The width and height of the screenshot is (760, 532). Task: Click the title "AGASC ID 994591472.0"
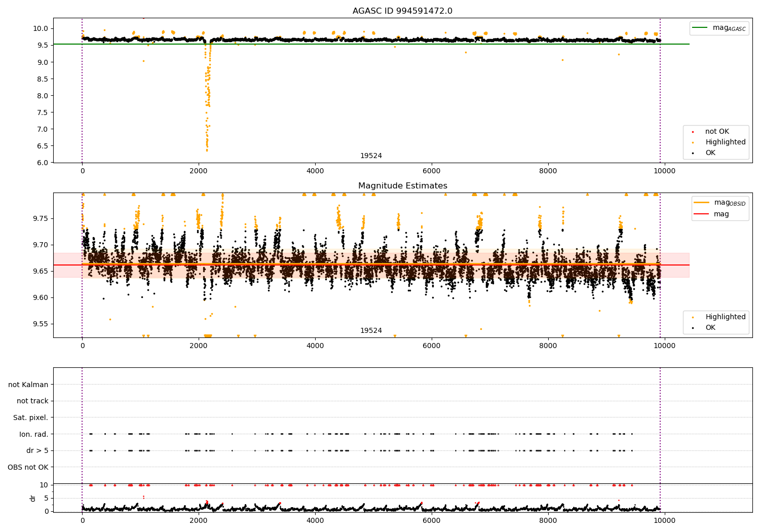tap(402, 11)
